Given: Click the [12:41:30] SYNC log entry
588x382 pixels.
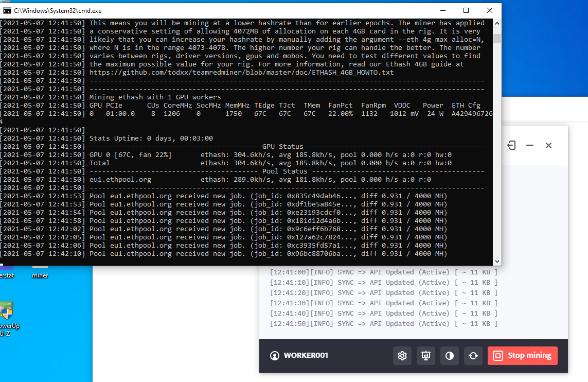Looking at the screenshot, I should [384, 303].
